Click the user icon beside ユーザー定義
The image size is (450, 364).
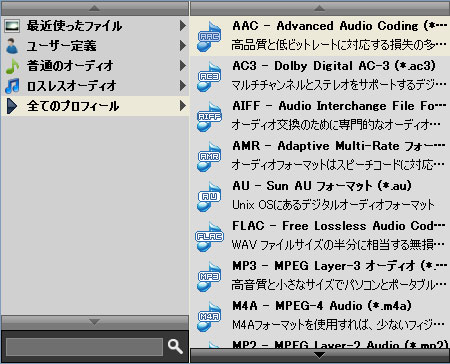pyautogui.click(x=12, y=46)
